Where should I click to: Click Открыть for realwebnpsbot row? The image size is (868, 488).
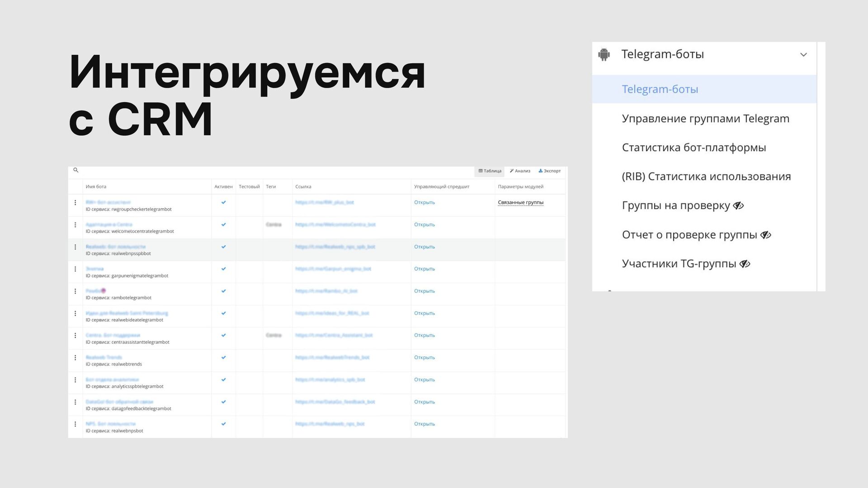pos(425,424)
